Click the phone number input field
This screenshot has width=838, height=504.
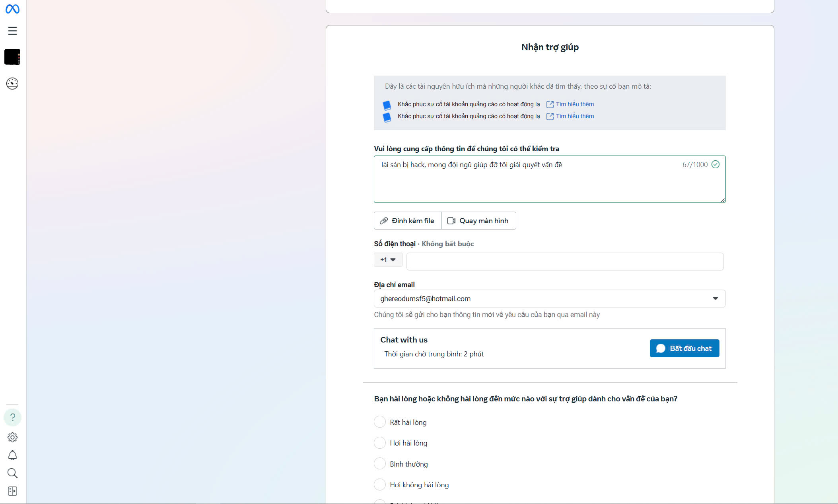(565, 261)
